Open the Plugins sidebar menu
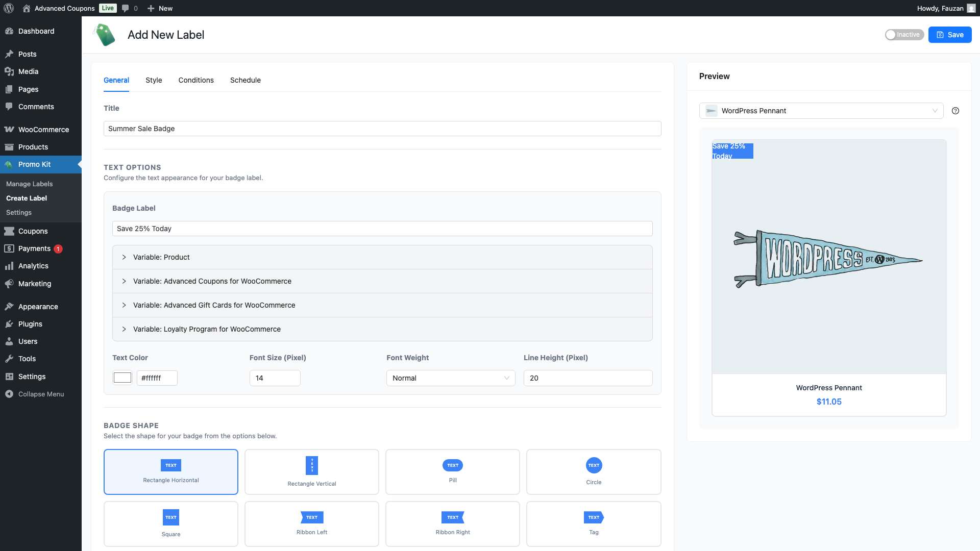Viewport: 980px width, 551px height. tap(30, 324)
